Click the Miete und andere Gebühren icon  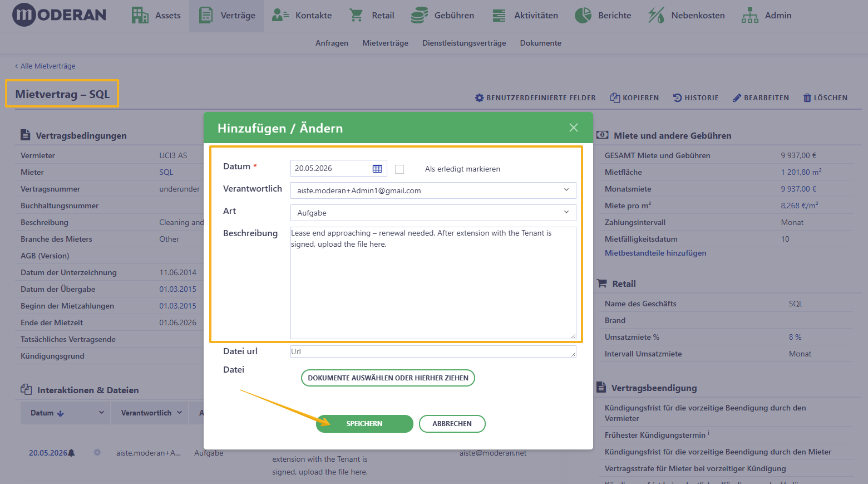602,135
